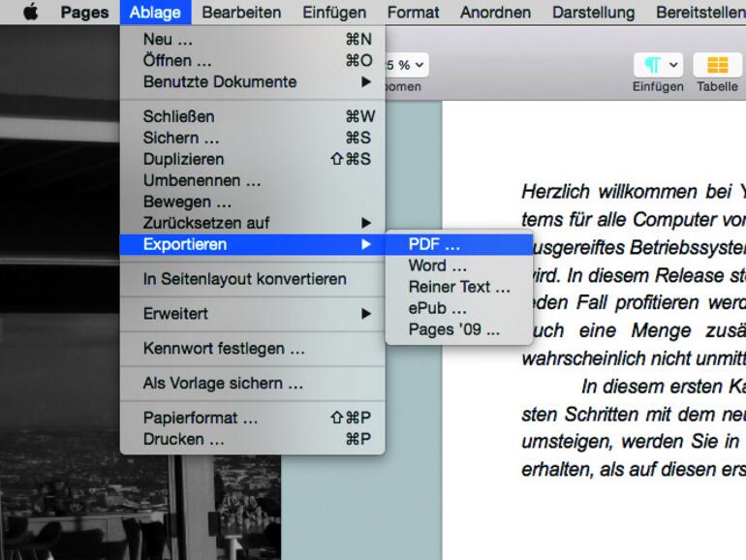Image resolution: width=746 pixels, height=560 pixels.
Task: Open the zoom percentage dropdown
Action: (x=407, y=65)
